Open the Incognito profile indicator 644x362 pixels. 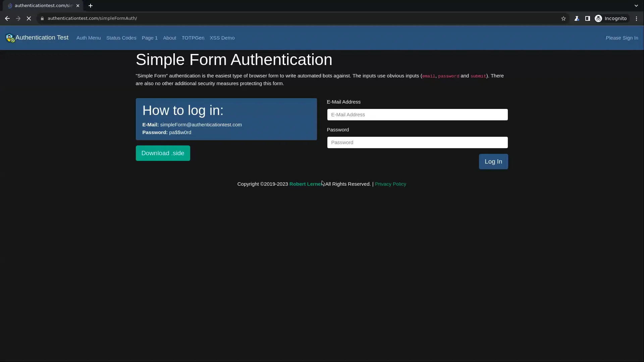pyautogui.click(x=611, y=18)
